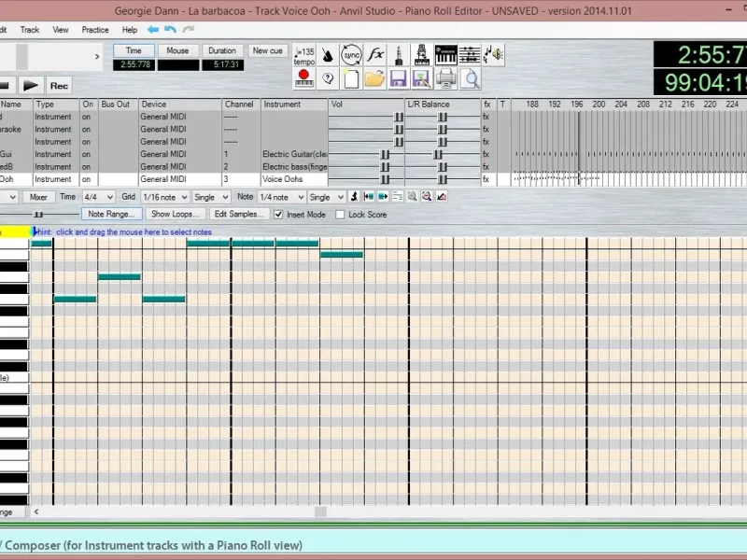Open file with the folder icon

(375, 78)
